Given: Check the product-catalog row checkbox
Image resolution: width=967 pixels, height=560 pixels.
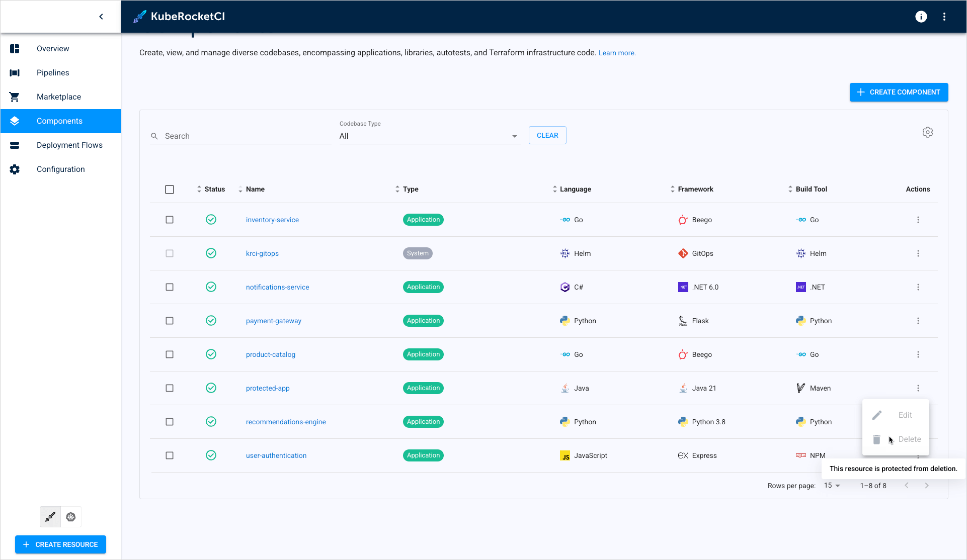Looking at the screenshot, I should click(170, 354).
